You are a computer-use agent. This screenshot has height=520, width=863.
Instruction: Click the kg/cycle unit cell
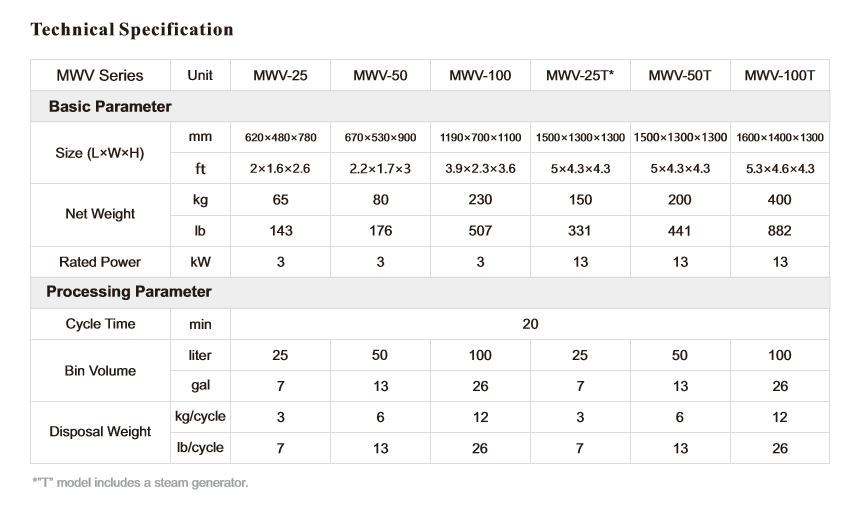200,417
